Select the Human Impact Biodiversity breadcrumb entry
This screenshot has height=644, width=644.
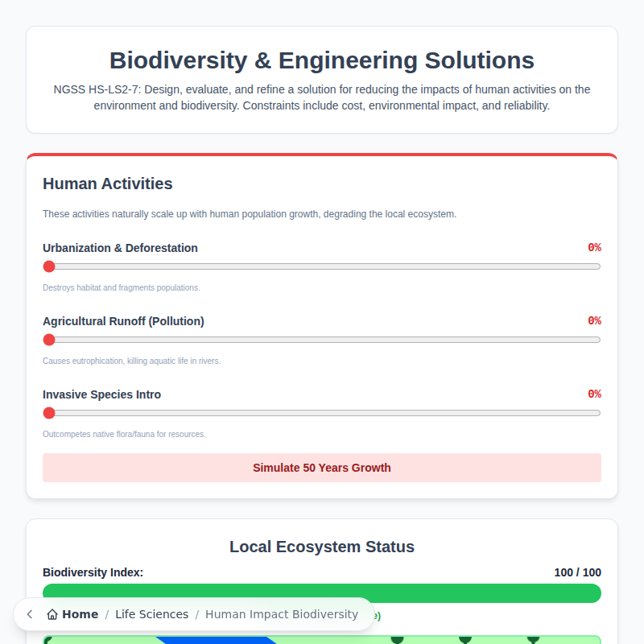(281, 613)
